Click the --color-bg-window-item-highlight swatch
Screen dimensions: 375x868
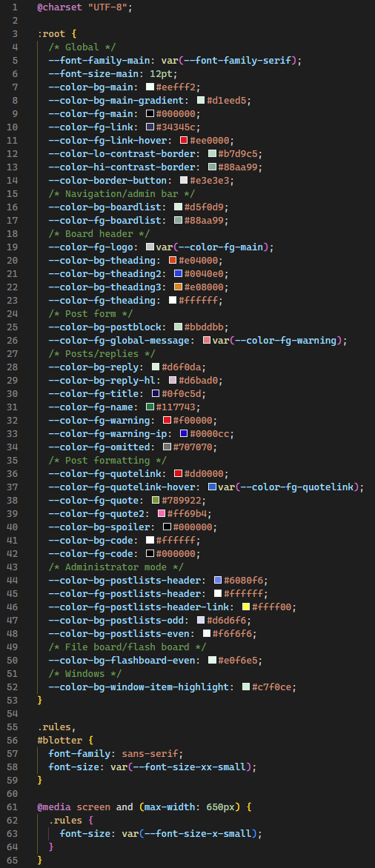click(246, 687)
